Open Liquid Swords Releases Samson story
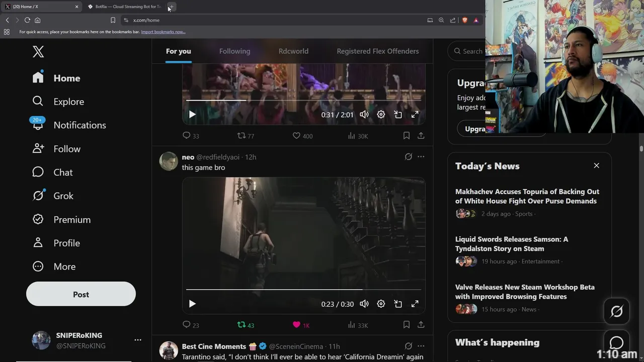The image size is (644, 362). [x=512, y=244]
